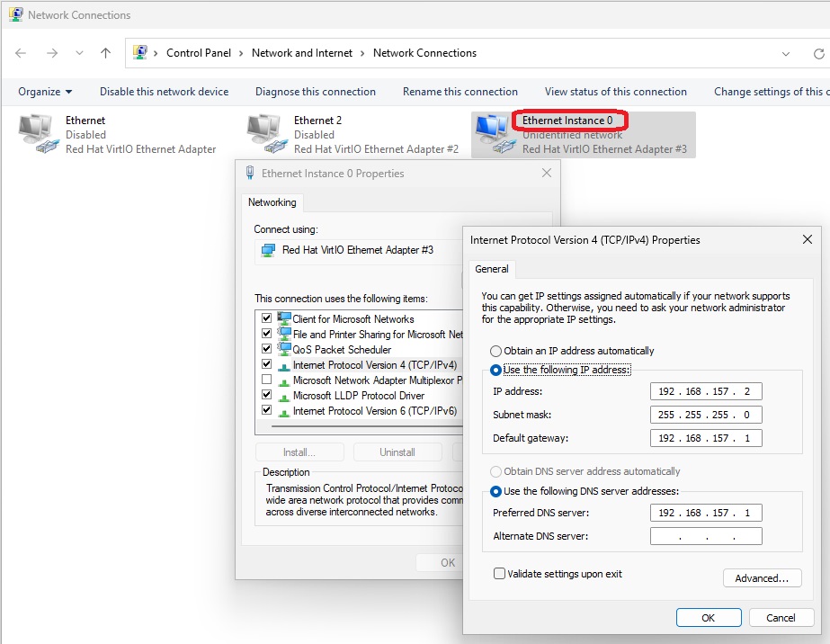Click the back navigation arrow
830x644 pixels.
tap(20, 53)
